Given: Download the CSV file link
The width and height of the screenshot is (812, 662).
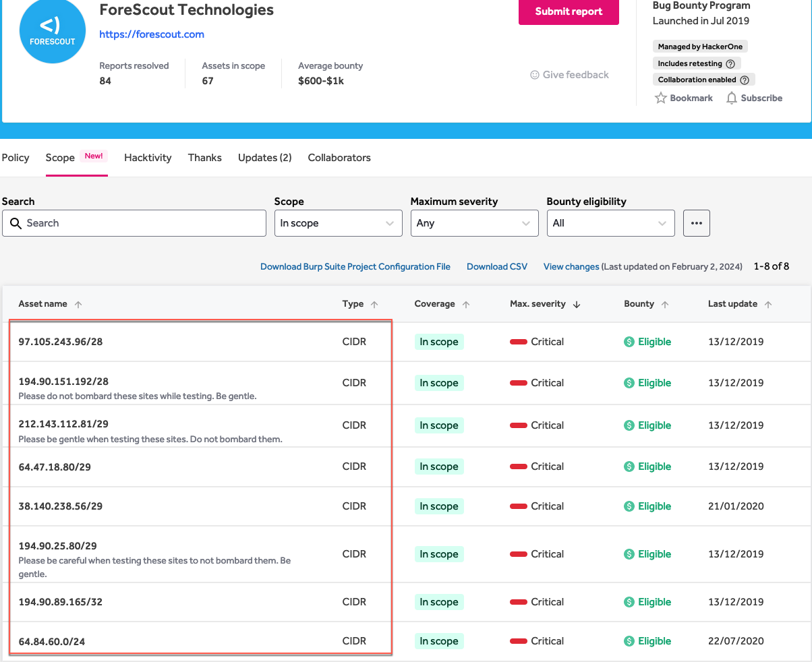Looking at the screenshot, I should point(497,267).
